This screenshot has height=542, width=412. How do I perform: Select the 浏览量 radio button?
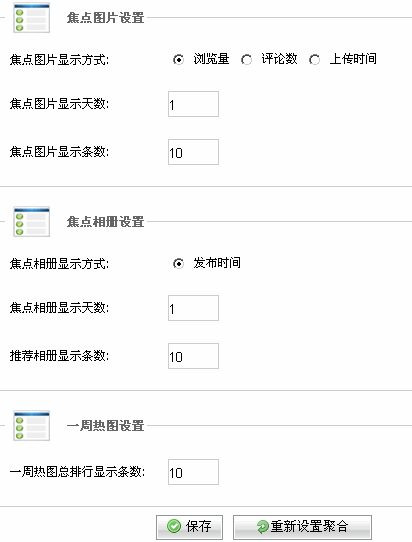178,60
